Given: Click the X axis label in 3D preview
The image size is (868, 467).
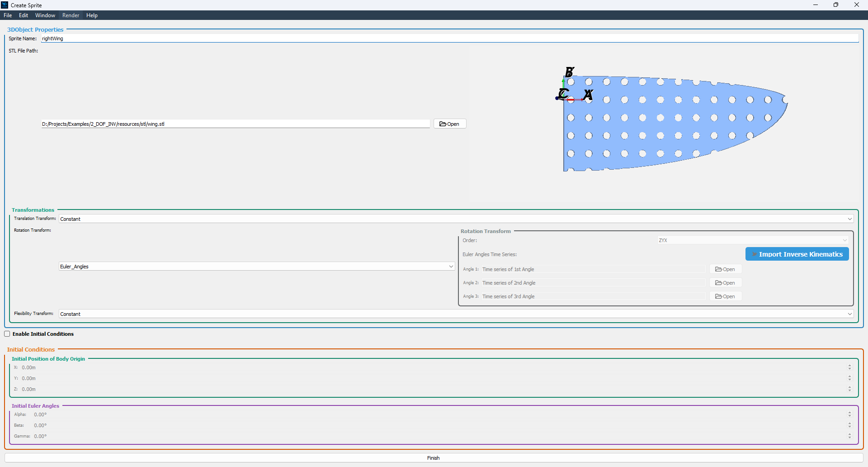Looking at the screenshot, I should 588,95.
